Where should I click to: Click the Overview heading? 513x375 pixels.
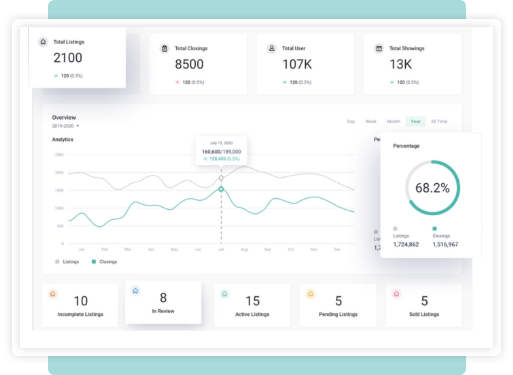[x=64, y=118]
